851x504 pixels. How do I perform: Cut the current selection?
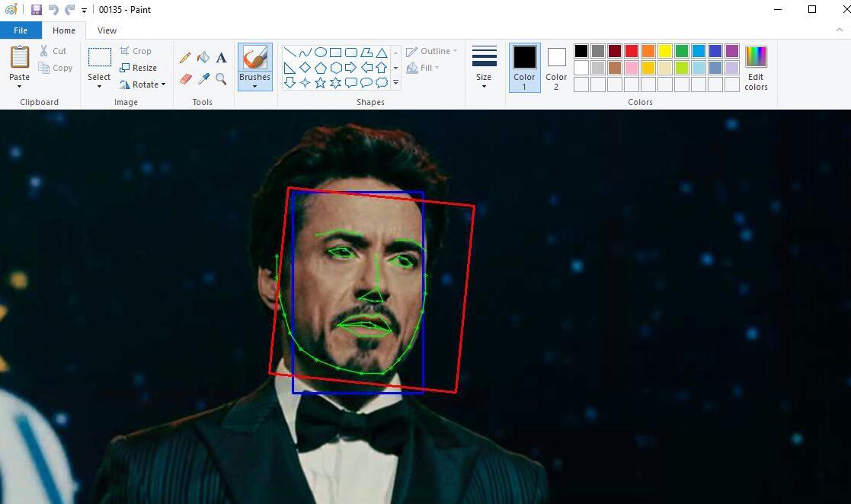tap(53, 51)
